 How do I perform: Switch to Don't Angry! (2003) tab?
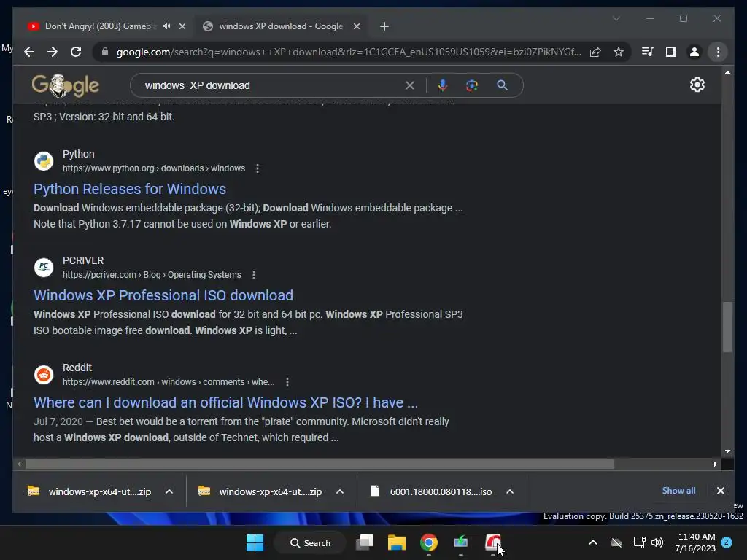(100, 26)
